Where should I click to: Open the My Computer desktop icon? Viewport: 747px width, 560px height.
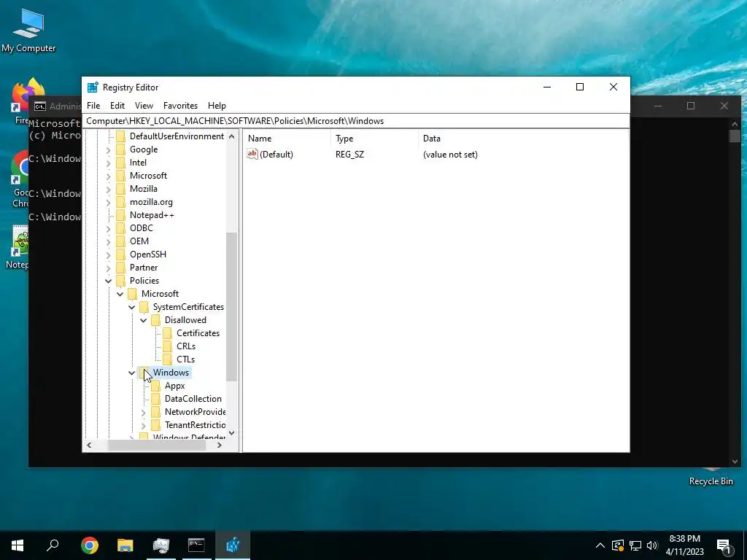point(28,31)
